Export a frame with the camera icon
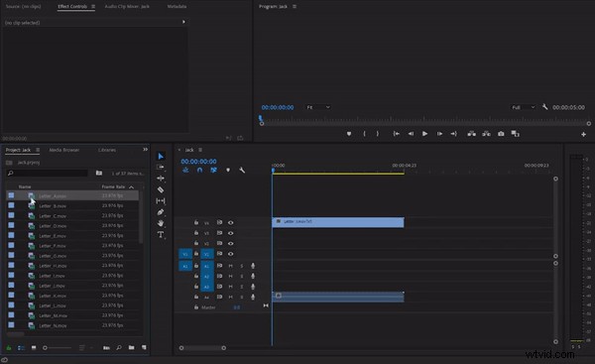This screenshot has width=595, height=364. (x=501, y=134)
